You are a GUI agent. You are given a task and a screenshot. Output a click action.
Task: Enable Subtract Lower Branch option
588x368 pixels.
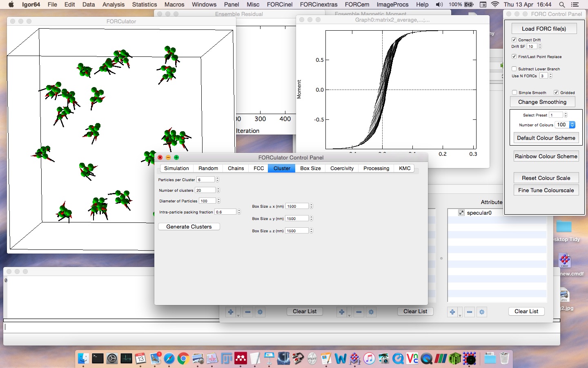coord(514,69)
